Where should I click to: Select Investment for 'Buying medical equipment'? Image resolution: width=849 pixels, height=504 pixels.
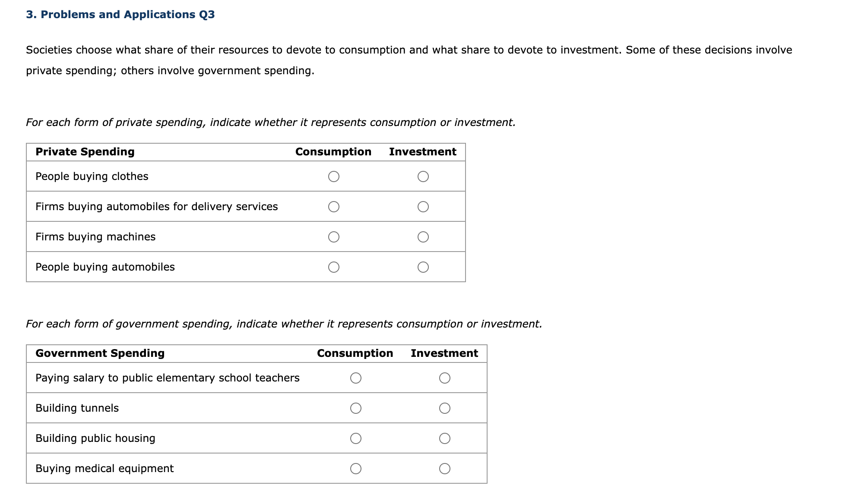tap(445, 468)
